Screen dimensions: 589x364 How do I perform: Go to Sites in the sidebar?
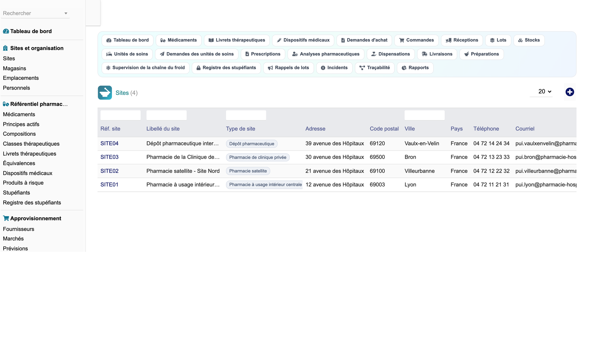tap(9, 58)
